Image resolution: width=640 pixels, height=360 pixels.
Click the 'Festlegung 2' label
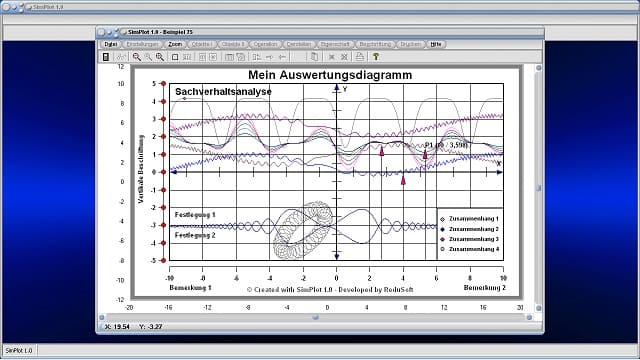[x=195, y=235]
